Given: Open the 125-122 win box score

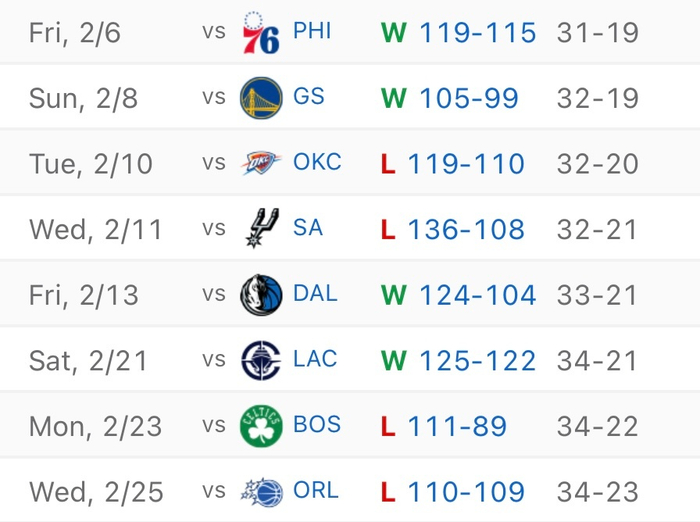Looking at the screenshot, I should (477, 360).
